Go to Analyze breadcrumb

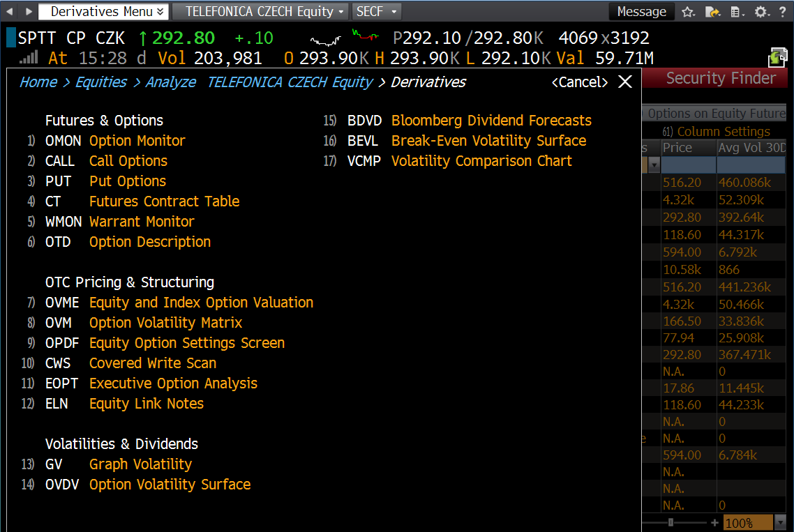coord(171,82)
